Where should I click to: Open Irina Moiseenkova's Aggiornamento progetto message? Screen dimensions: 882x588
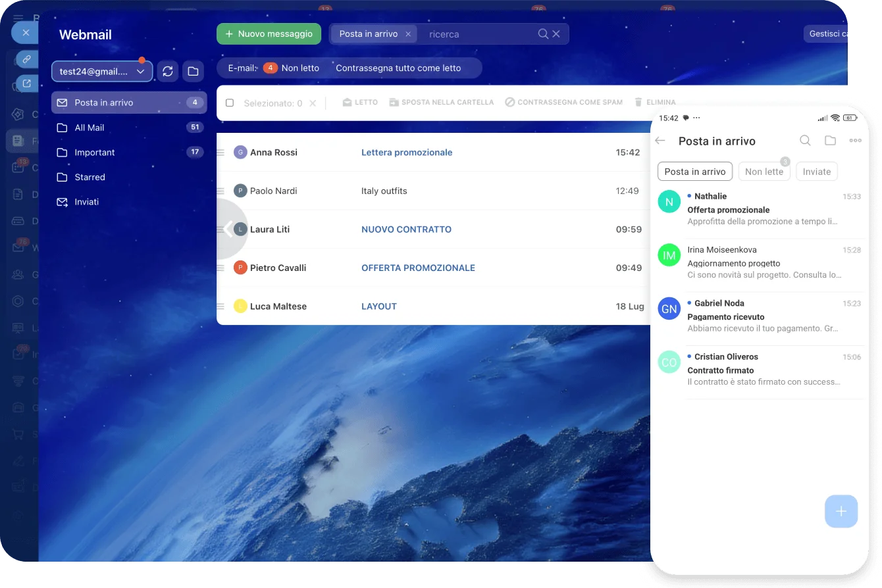[x=760, y=262]
